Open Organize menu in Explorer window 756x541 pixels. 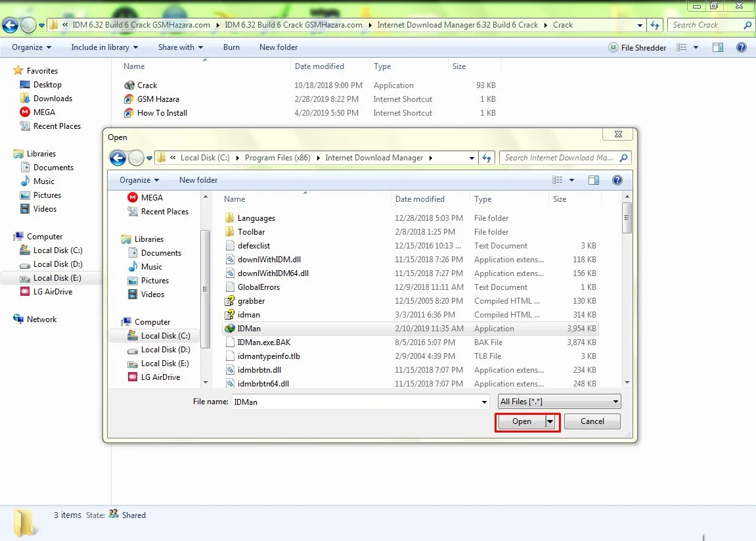click(32, 47)
